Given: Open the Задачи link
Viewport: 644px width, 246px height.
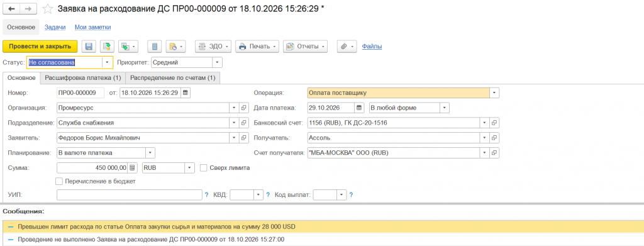Looking at the screenshot, I should point(55,27).
